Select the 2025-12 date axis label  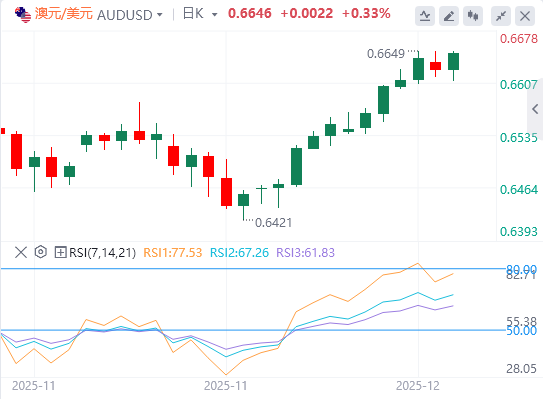tap(418, 385)
